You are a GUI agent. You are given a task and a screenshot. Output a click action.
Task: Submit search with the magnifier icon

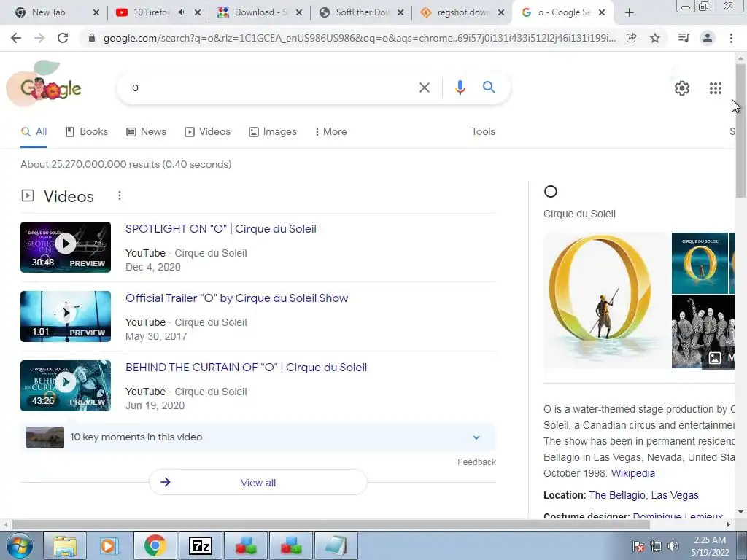489,87
